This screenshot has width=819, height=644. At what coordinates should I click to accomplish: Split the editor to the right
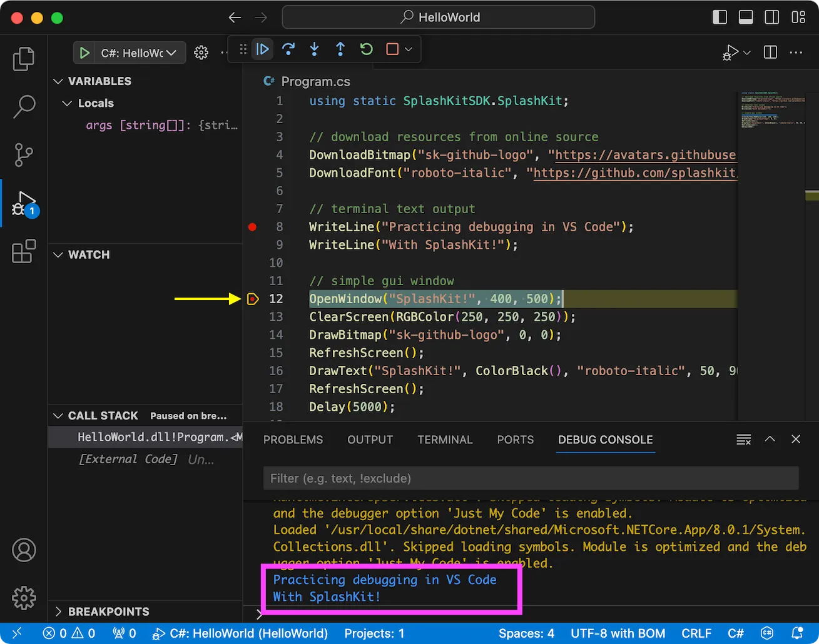coord(770,53)
